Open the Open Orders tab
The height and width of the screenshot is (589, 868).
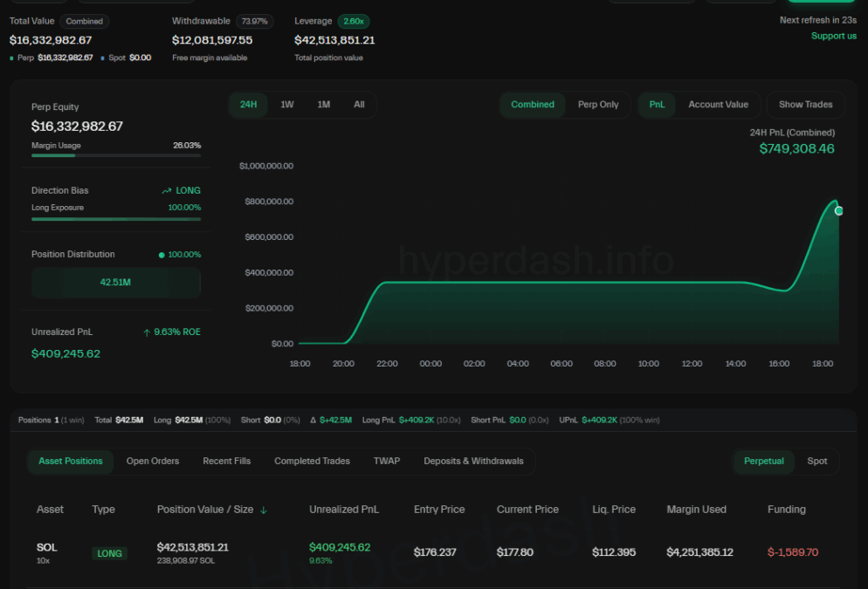coord(153,462)
